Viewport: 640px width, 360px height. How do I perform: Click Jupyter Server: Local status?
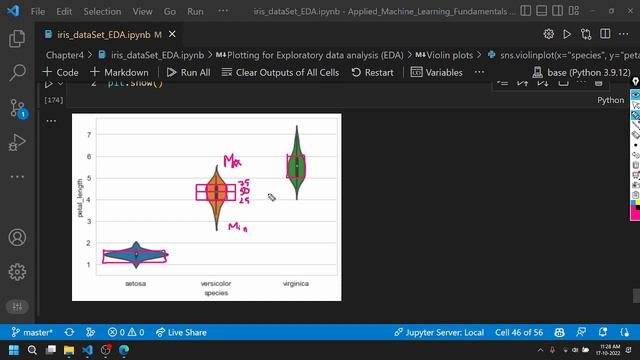click(x=439, y=332)
